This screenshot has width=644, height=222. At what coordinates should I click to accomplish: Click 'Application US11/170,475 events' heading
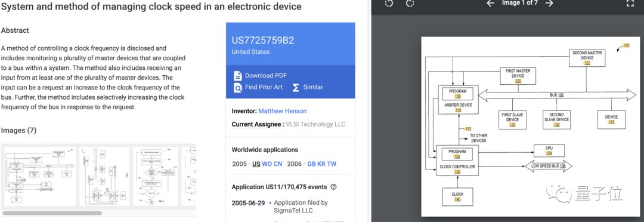[x=279, y=187]
